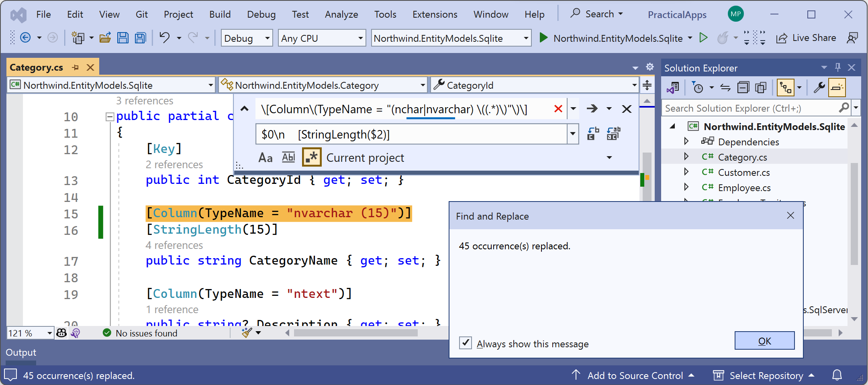Click the New Project icon in toolbar
This screenshot has height=385, width=868.
pos(78,38)
